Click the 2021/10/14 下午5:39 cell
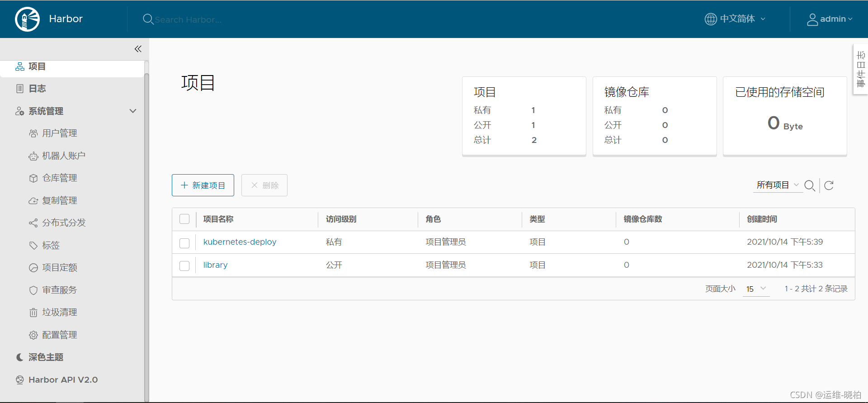 (x=785, y=242)
